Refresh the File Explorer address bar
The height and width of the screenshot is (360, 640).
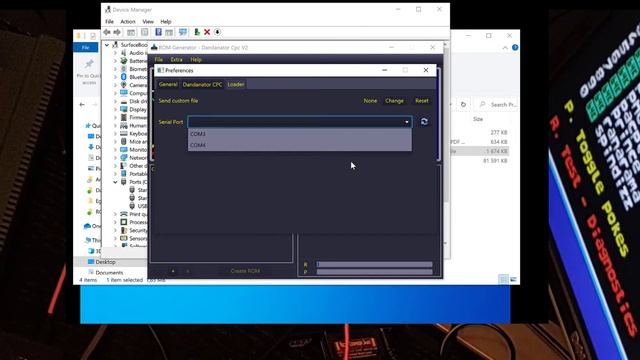point(463,104)
